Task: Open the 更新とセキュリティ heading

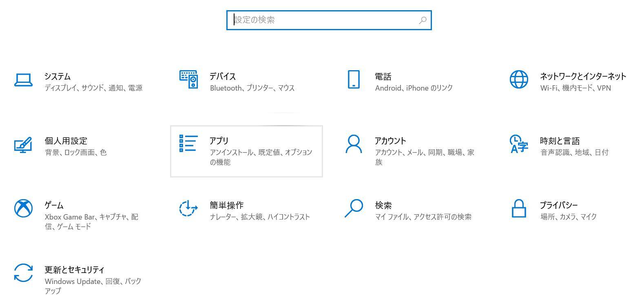Action: (x=74, y=270)
